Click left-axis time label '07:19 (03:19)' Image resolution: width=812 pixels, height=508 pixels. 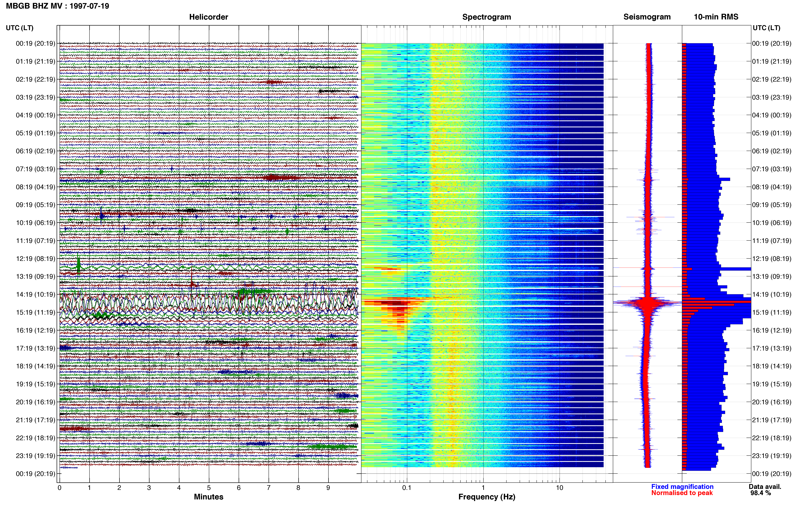tap(36, 169)
